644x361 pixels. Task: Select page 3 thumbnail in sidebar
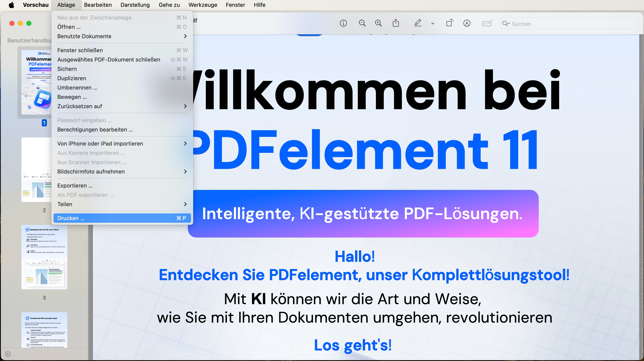click(44, 257)
